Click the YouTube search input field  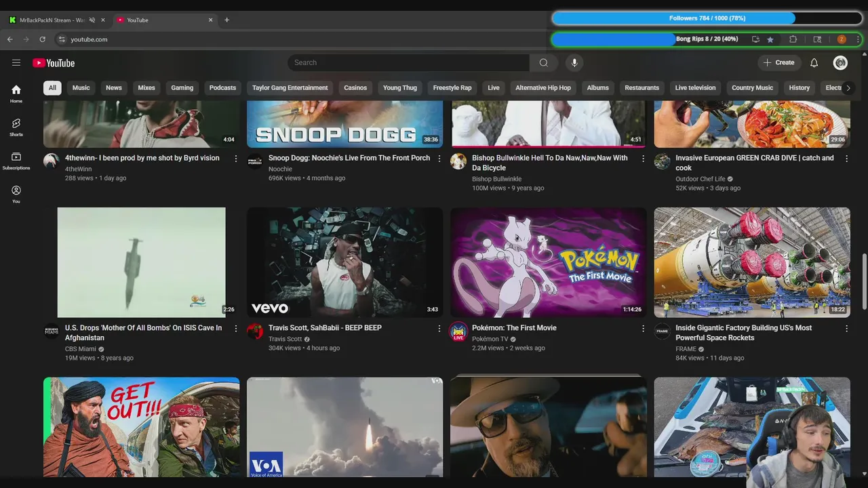408,62
